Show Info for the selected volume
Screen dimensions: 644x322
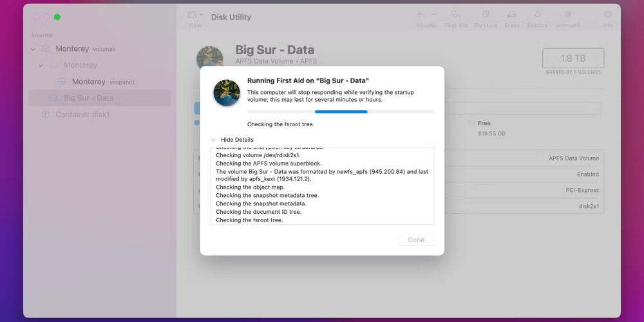(x=607, y=14)
